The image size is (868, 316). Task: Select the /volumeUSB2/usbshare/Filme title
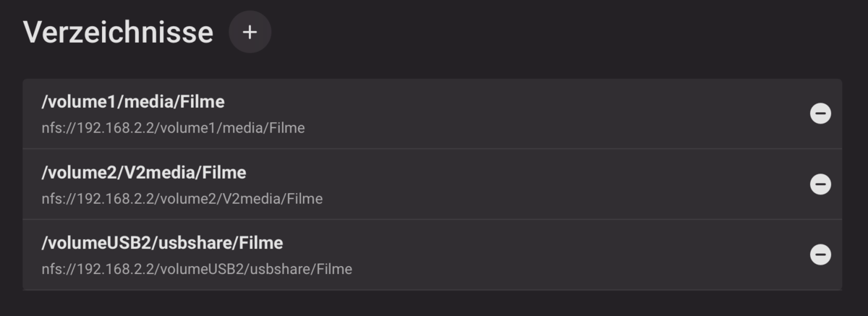[162, 242]
